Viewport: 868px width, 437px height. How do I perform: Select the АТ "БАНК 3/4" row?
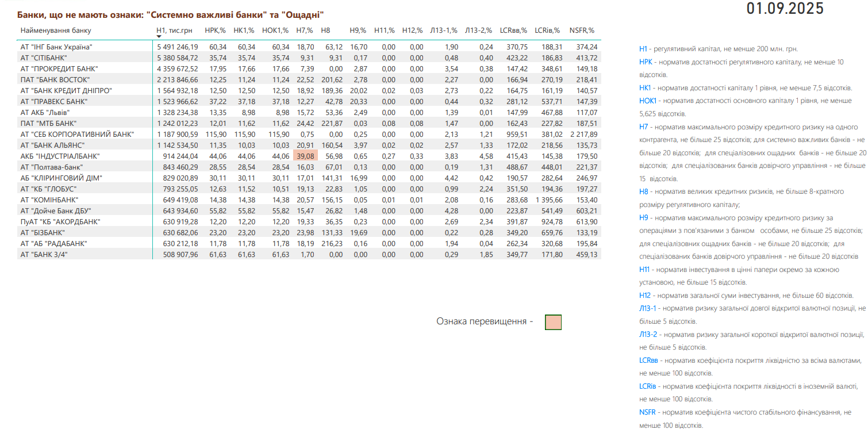[44, 254]
